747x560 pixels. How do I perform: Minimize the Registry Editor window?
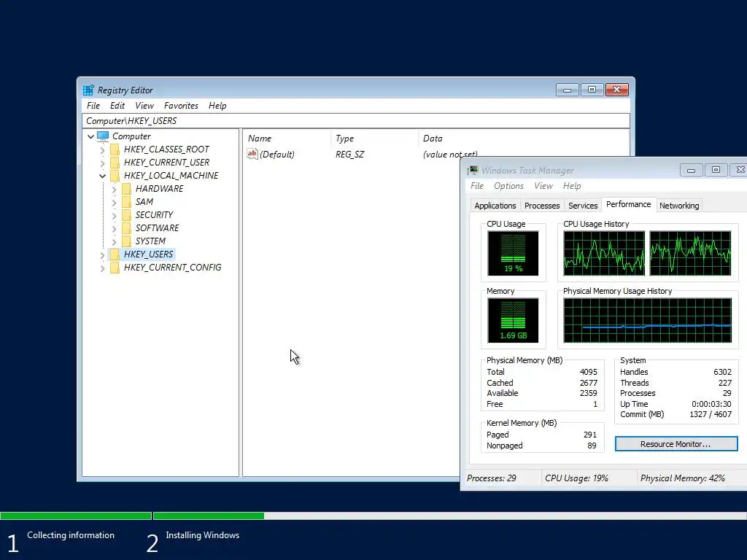coord(567,90)
